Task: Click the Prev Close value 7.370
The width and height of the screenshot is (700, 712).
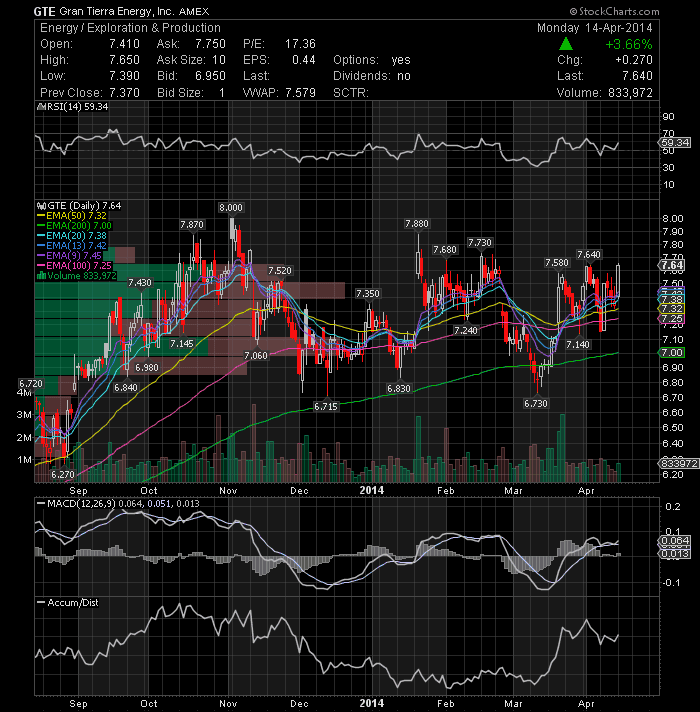Action: (x=124, y=93)
